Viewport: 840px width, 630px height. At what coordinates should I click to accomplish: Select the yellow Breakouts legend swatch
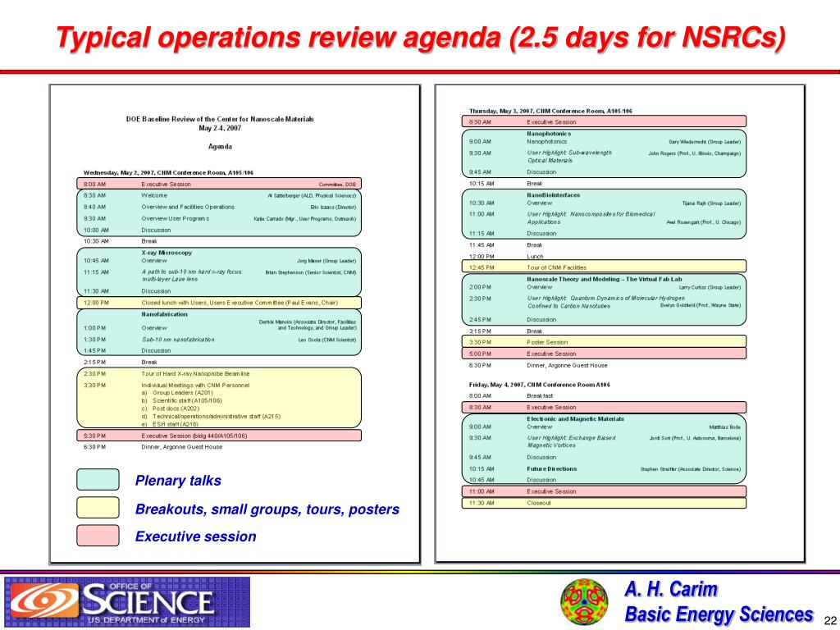[98, 507]
